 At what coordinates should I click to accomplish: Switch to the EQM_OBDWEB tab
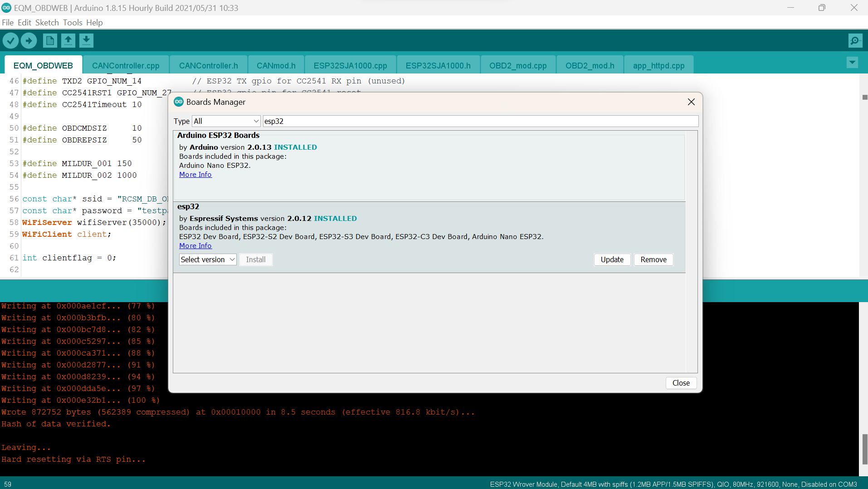point(43,65)
